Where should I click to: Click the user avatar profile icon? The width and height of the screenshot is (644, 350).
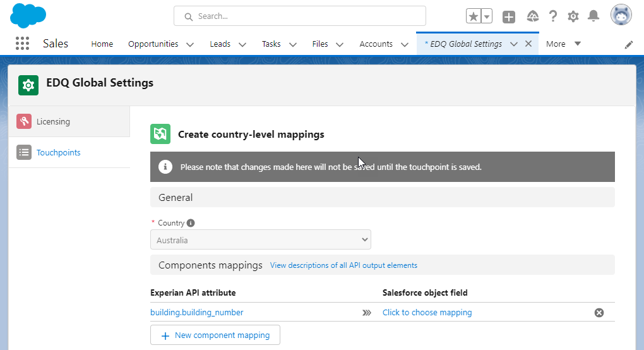[x=621, y=15]
